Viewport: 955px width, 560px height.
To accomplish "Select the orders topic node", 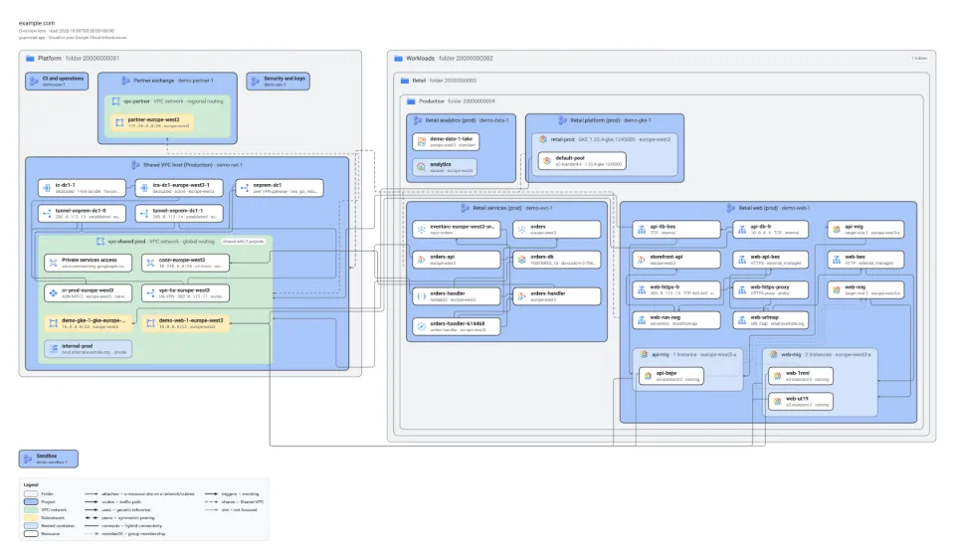I will 557,230.
